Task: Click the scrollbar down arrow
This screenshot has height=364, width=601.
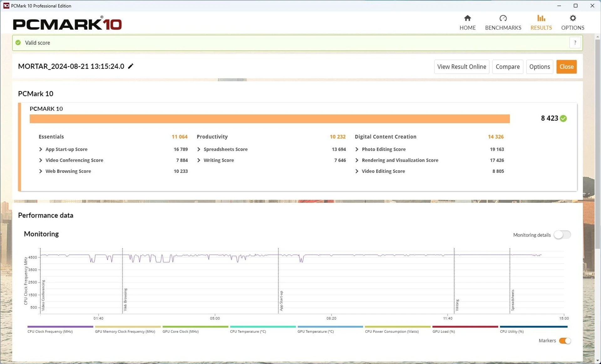Action: (x=597, y=361)
